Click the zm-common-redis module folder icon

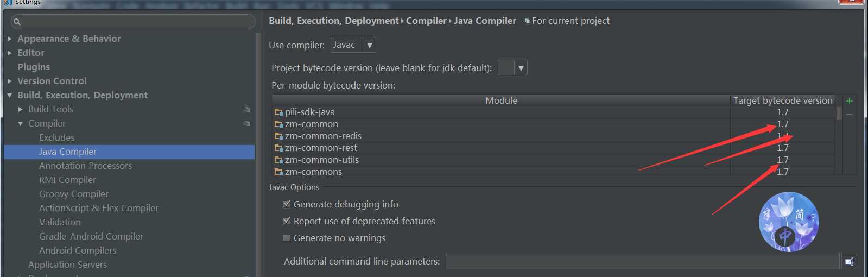[x=278, y=136]
